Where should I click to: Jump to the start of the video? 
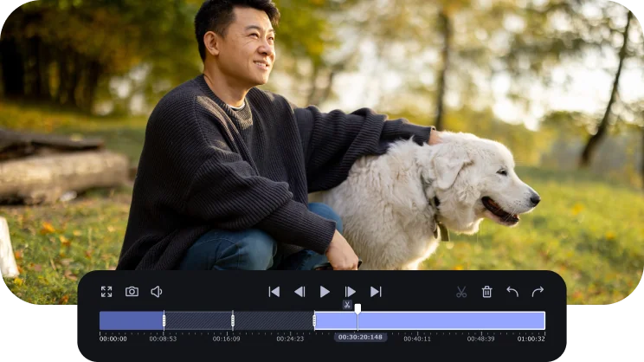(274, 292)
